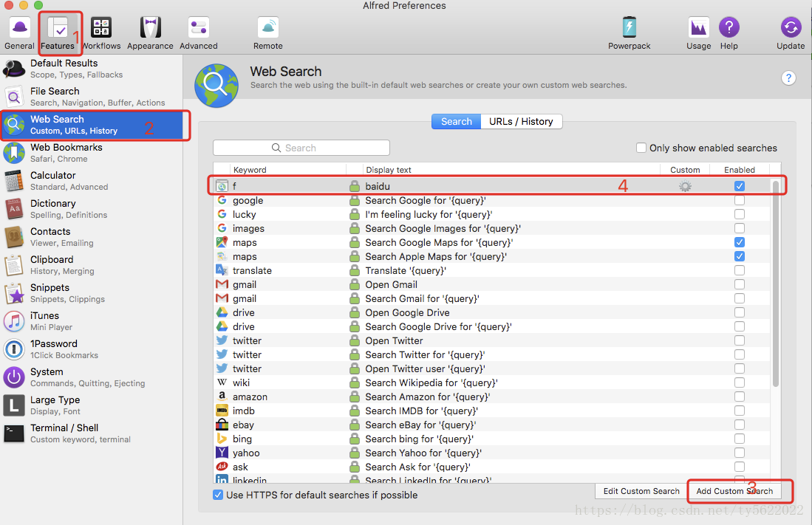Image resolution: width=812 pixels, height=525 pixels.
Task: Click the Custom column header
Action: click(x=685, y=170)
